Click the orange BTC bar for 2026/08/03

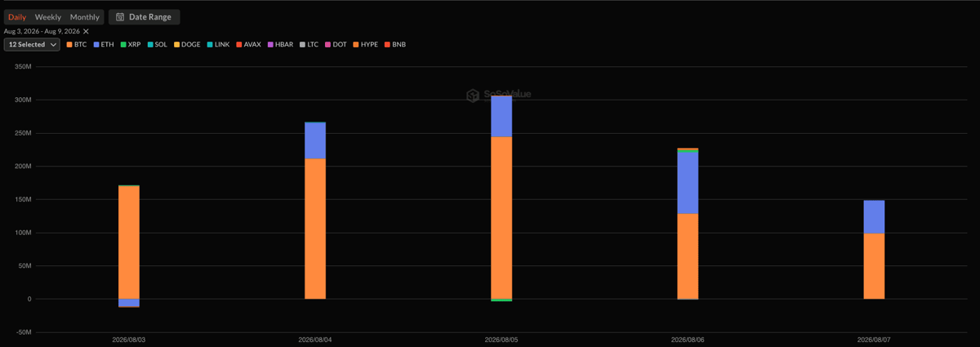pyautogui.click(x=129, y=242)
